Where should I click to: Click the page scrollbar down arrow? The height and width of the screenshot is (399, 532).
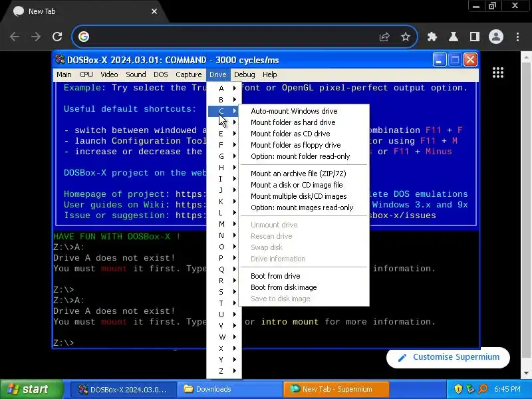(x=526, y=373)
